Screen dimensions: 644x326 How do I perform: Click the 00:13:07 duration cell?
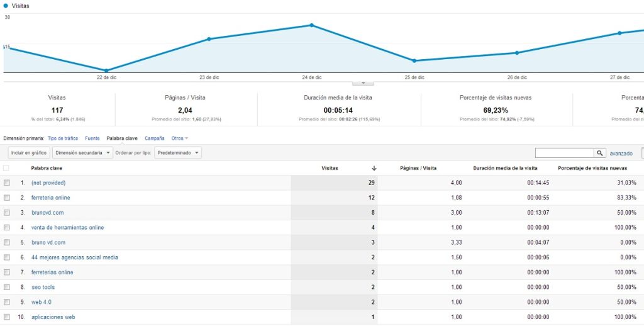(x=538, y=213)
